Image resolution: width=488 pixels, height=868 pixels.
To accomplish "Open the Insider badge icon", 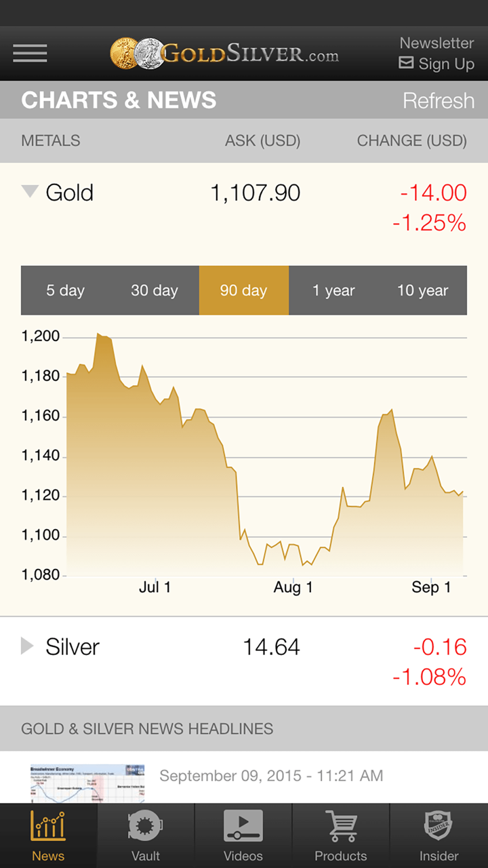I will click(x=439, y=826).
